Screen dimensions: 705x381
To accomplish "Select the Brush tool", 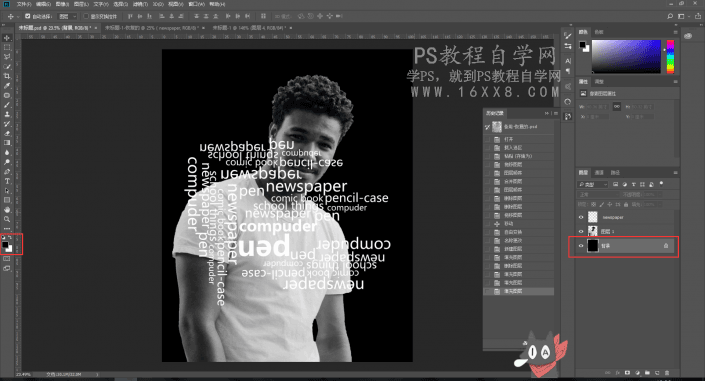I will pyautogui.click(x=7, y=105).
